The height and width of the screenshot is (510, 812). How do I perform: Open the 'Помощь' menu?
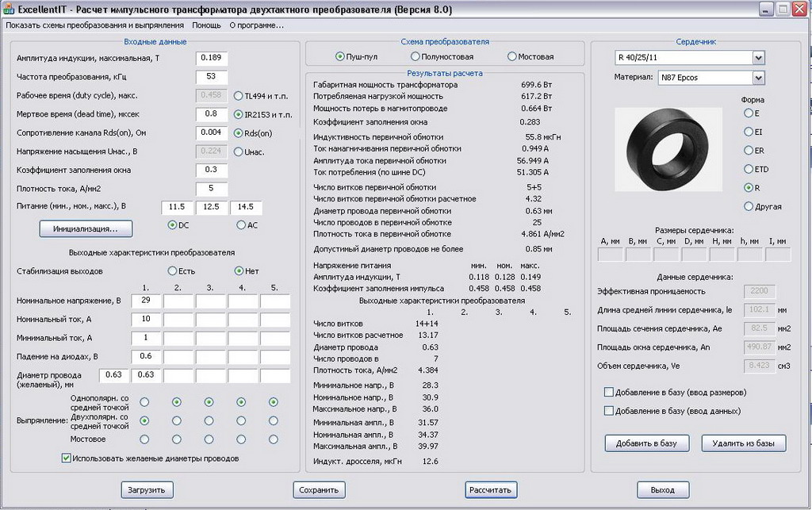pyautogui.click(x=206, y=25)
